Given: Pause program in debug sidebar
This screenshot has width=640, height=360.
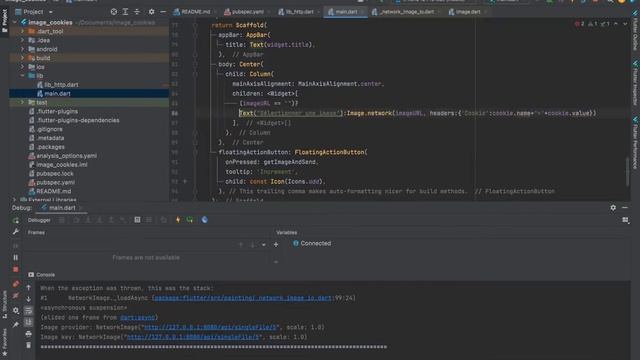Looking at the screenshot, I should (16, 258).
